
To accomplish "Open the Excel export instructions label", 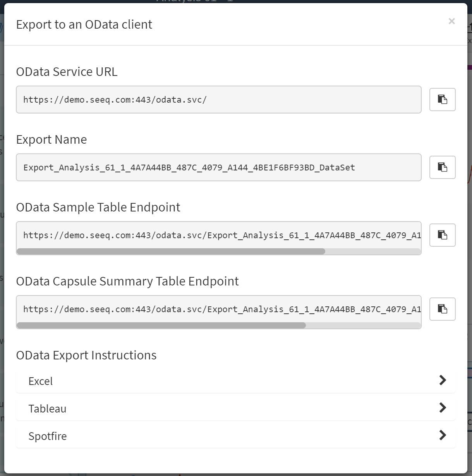I will click(x=41, y=381).
